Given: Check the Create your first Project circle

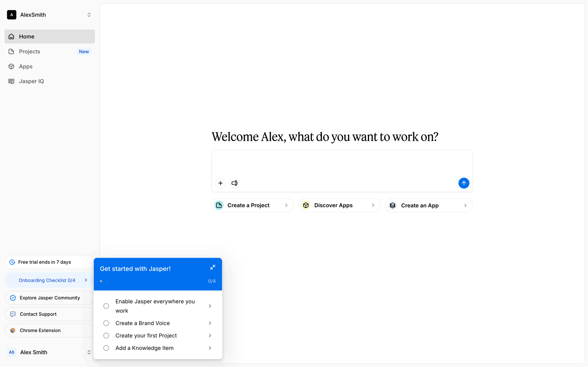Looking at the screenshot, I should 106,336.
